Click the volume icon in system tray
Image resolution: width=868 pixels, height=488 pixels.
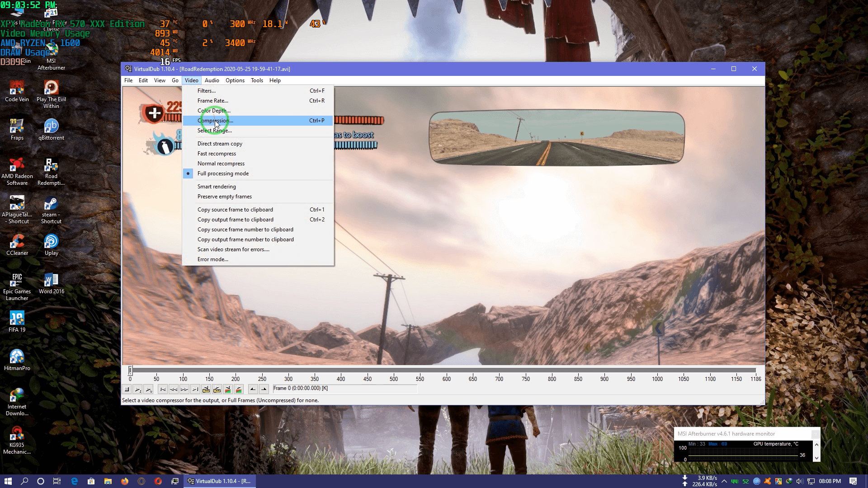[x=799, y=481]
